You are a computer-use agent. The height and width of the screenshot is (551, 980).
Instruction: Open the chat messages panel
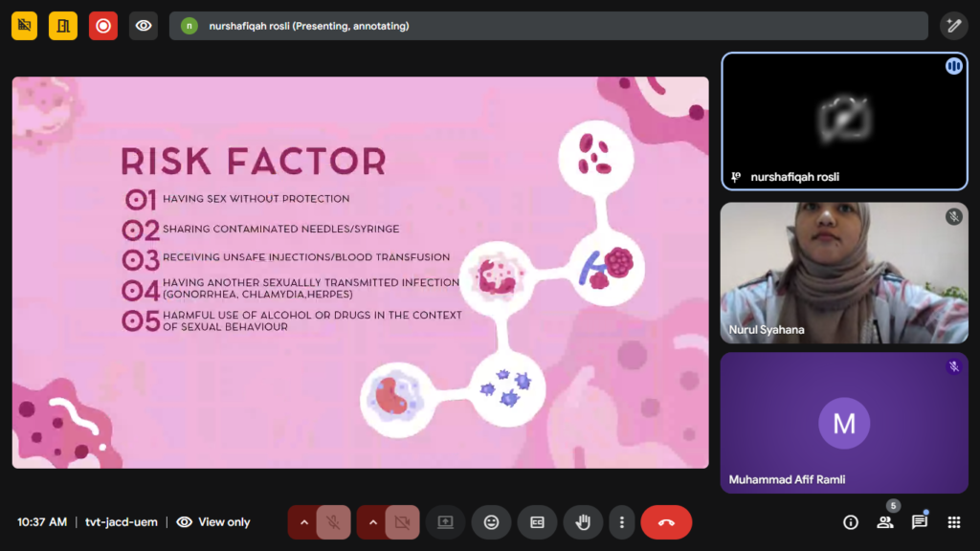coord(919,522)
